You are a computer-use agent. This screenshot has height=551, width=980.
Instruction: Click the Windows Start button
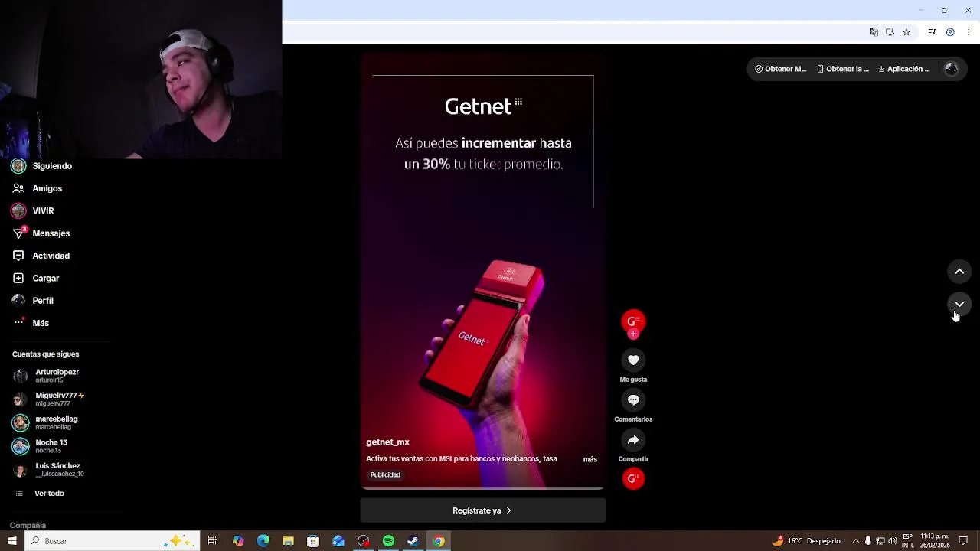click(x=11, y=541)
